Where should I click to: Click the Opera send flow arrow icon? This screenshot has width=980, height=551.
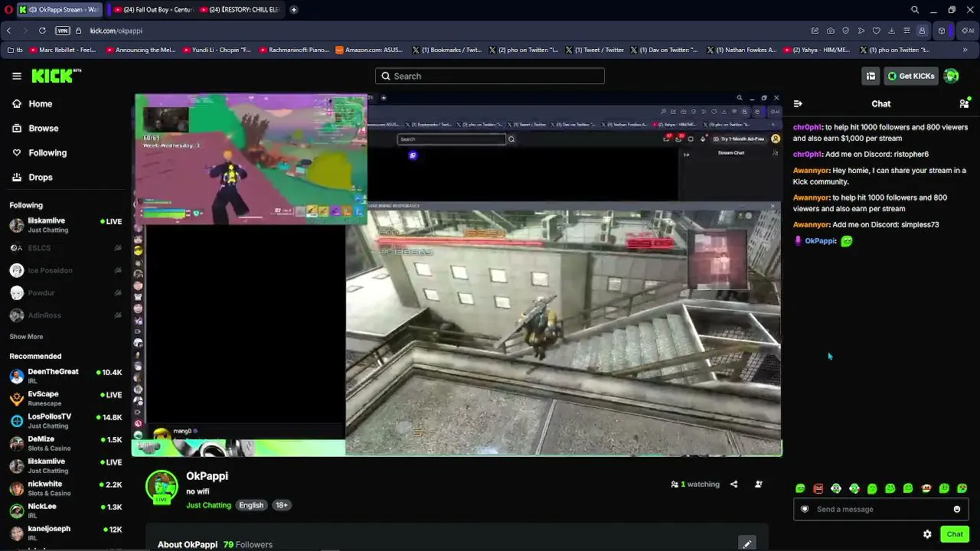861,31
